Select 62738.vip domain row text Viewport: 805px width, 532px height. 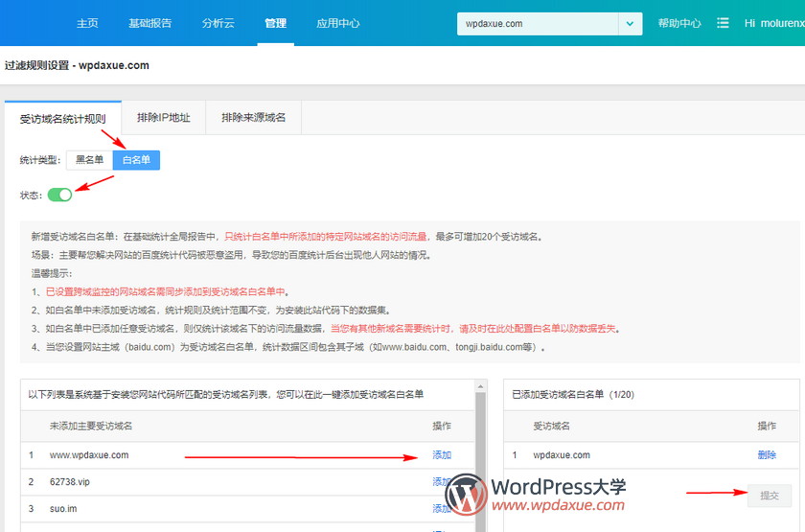(70, 481)
